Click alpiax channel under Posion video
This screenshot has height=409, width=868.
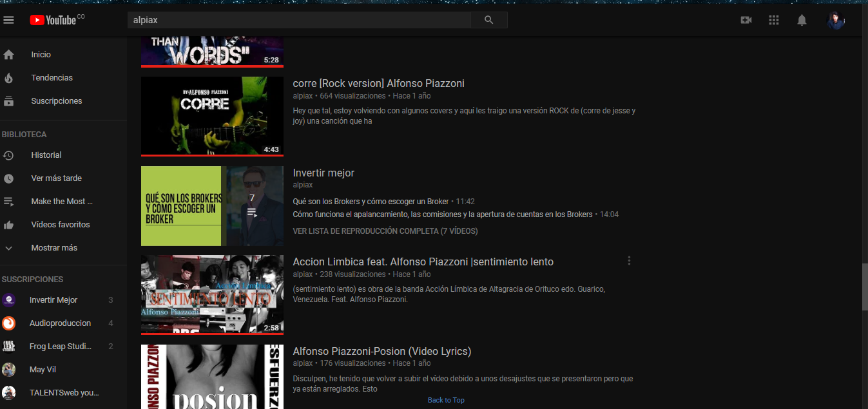(302, 363)
